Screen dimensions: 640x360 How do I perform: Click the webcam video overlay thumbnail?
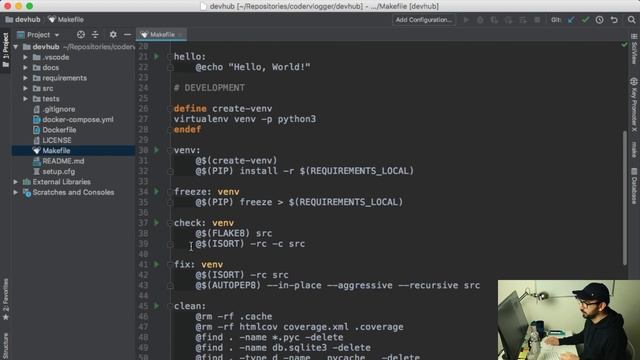(x=569, y=320)
